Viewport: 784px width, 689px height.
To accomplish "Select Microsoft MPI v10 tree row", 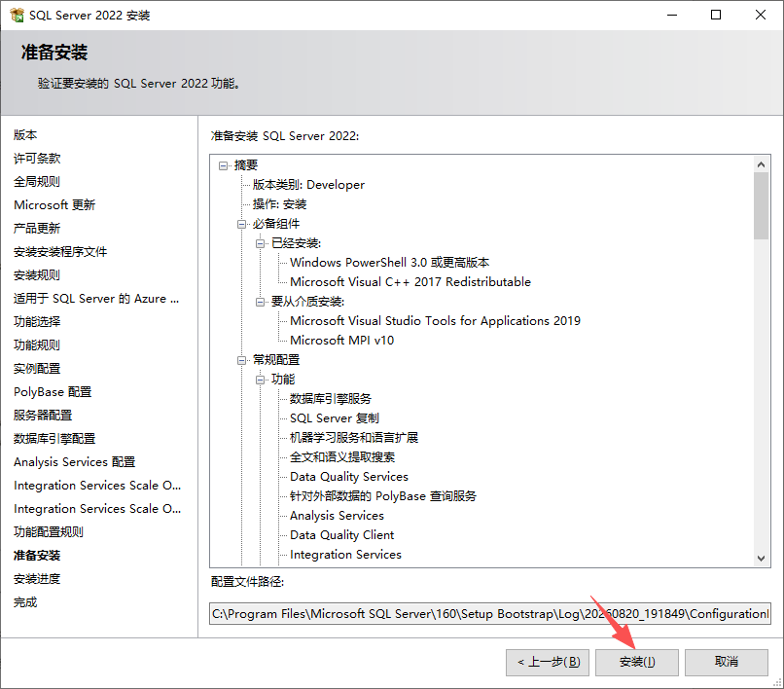I will [x=342, y=341].
